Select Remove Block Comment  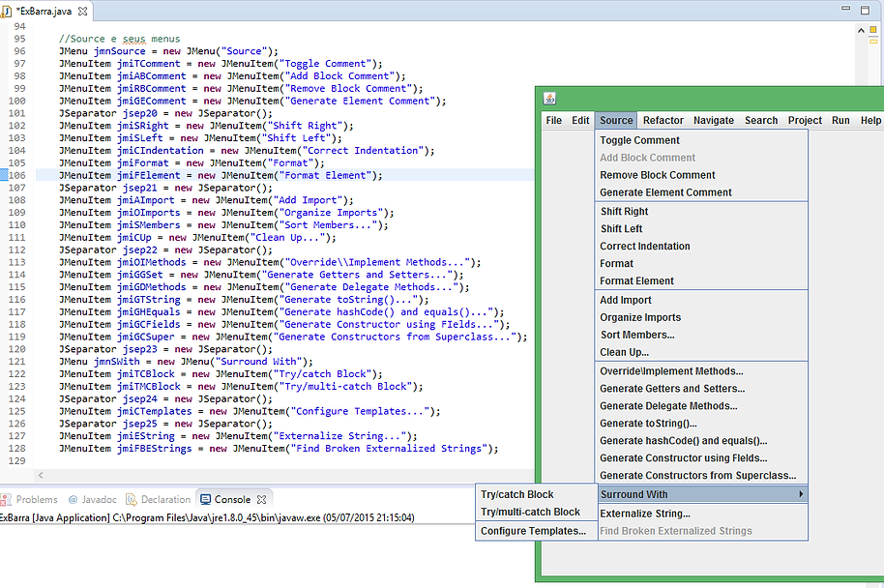point(701,175)
